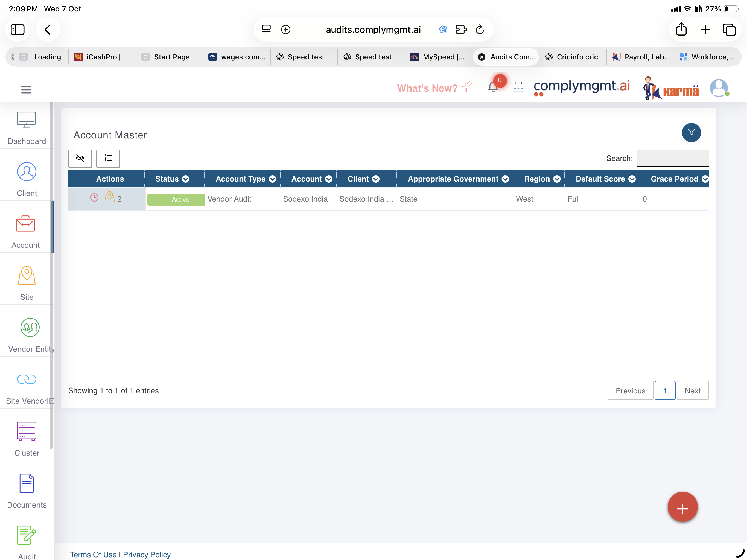Open the Audit sidebar section
Image resolution: width=747 pixels, height=560 pixels.
tap(27, 543)
